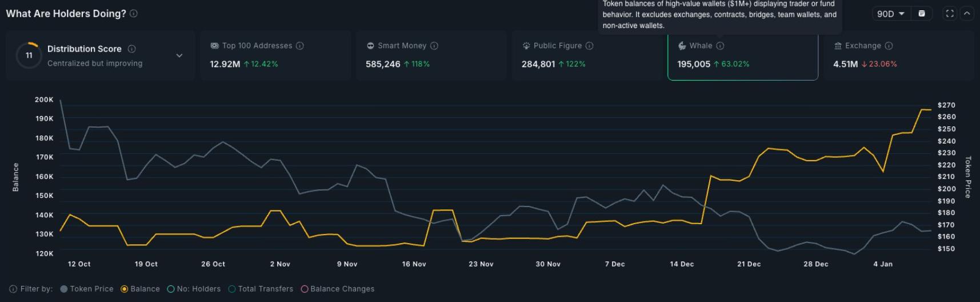Screen dimensions: 980x302
Task: Click the '585,246' Smart Money value
Action: [383, 64]
